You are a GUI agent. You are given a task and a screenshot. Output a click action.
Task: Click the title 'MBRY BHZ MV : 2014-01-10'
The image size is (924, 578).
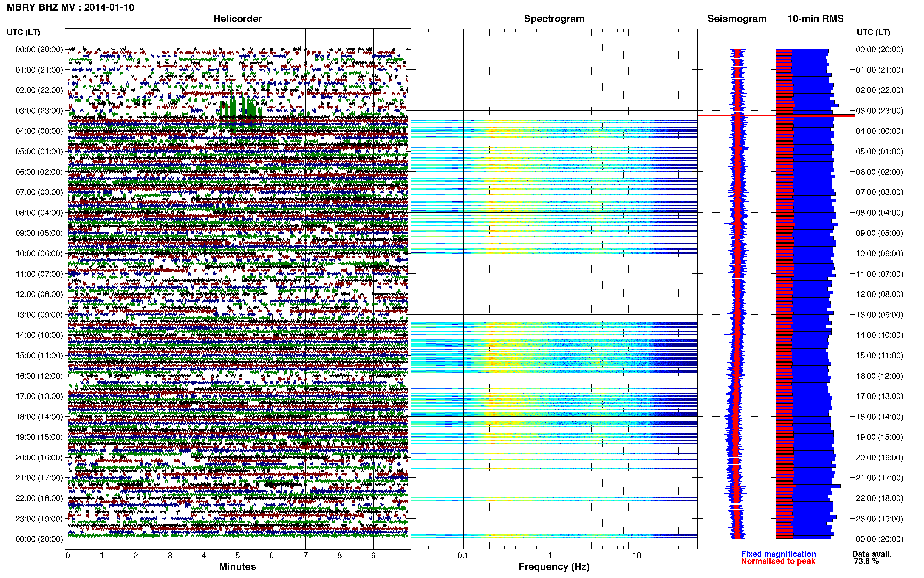click(x=70, y=7)
